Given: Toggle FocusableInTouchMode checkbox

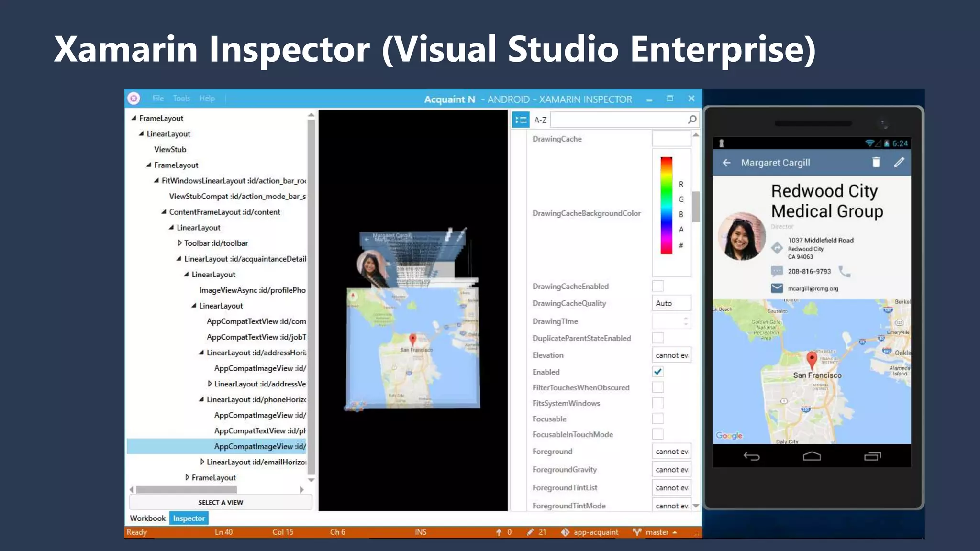Looking at the screenshot, I should pyautogui.click(x=658, y=434).
